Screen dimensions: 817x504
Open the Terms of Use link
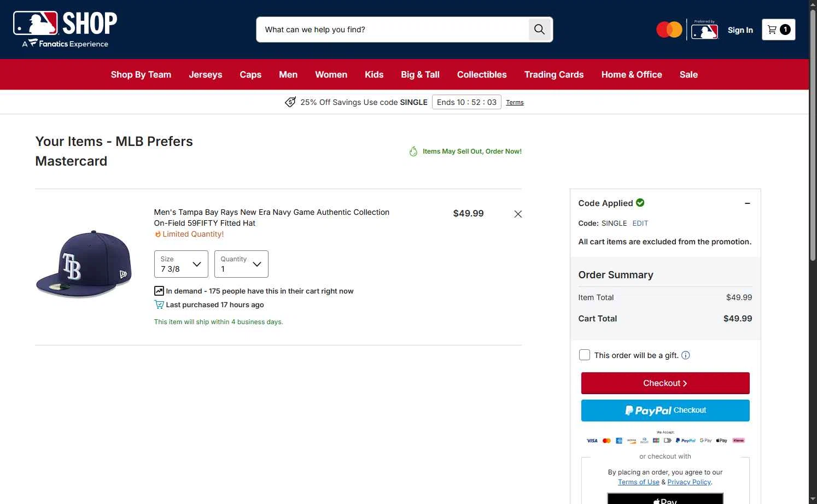pos(639,482)
